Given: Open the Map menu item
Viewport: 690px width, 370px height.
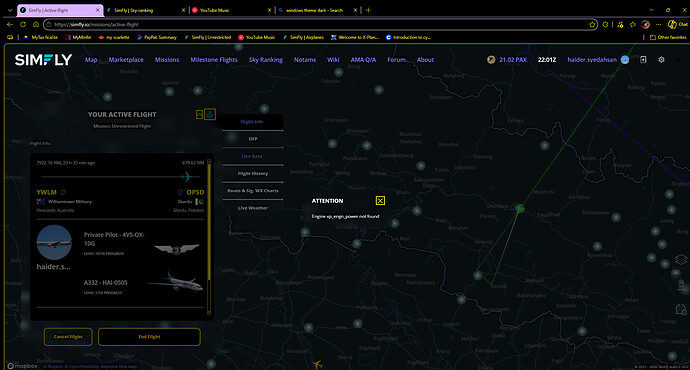Looking at the screenshot, I should (x=91, y=59).
